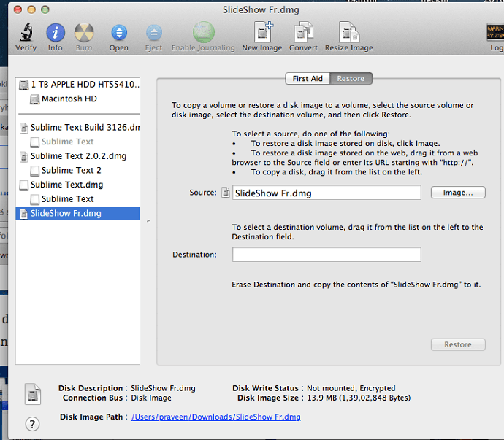This screenshot has width=504, height=440.
Task: Click the disk image icon beside Disk Description
Action: point(33,394)
